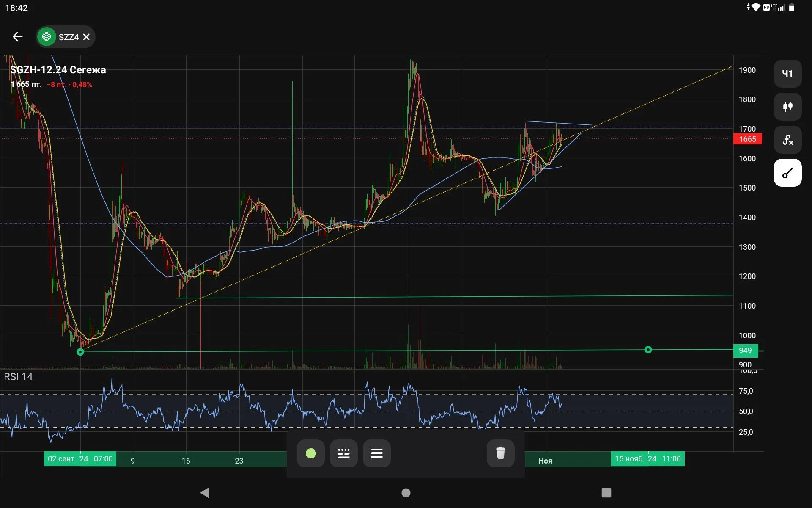Open the Ч1 timeframe selector
The height and width of the screenshot is (508, 812).
click(787, 74)
